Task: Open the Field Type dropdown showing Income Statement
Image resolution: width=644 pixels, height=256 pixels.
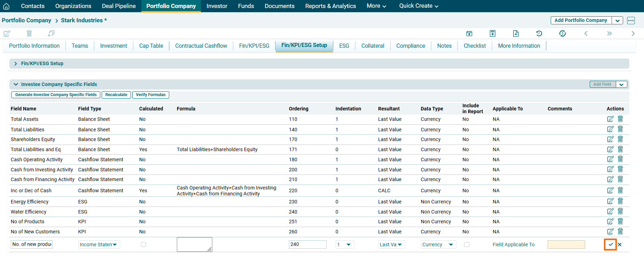Action: click(x=99, y=245)
